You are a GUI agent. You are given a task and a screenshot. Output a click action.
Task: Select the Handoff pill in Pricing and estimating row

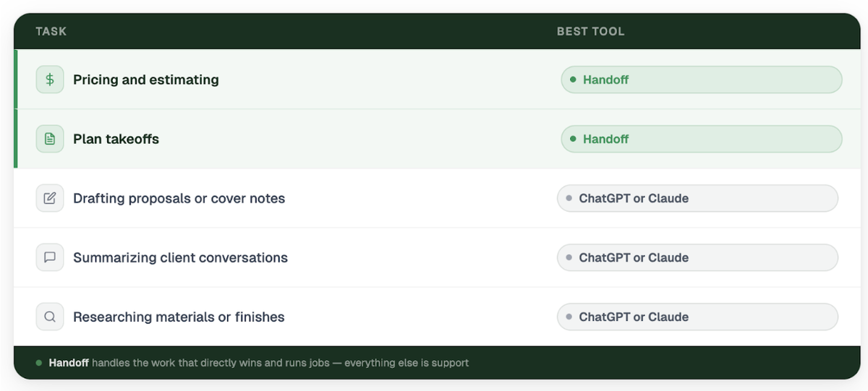pyautogui.click(x=702, y=80)
